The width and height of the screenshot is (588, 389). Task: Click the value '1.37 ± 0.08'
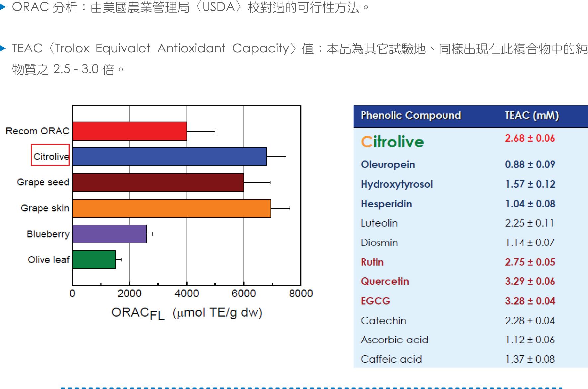point(530,359)
